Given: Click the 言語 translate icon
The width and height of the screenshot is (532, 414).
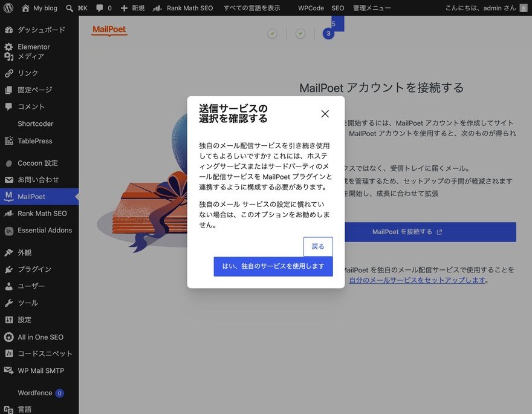Looking at the screenshot, I should pos(9,410).
